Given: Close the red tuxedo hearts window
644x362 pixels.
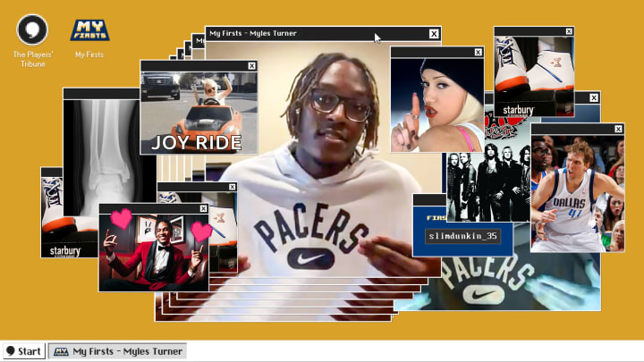Looking at the screenshot, I should pos(203,208).
